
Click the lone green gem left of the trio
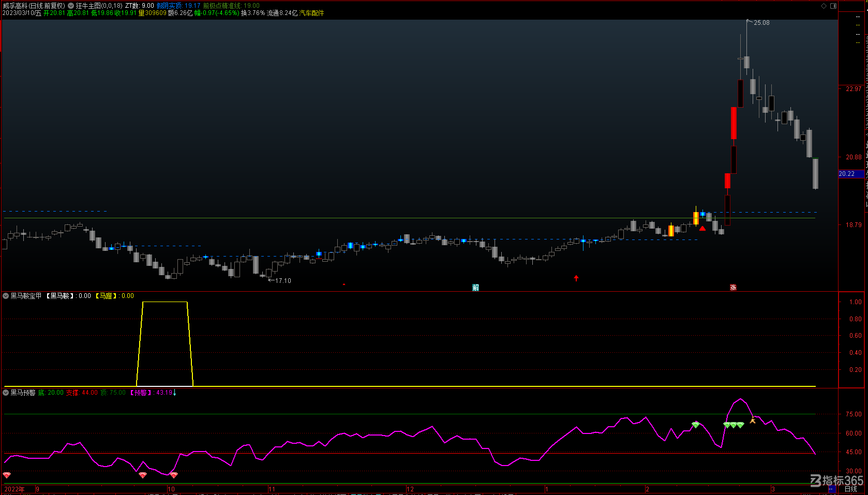click(696, 425)
